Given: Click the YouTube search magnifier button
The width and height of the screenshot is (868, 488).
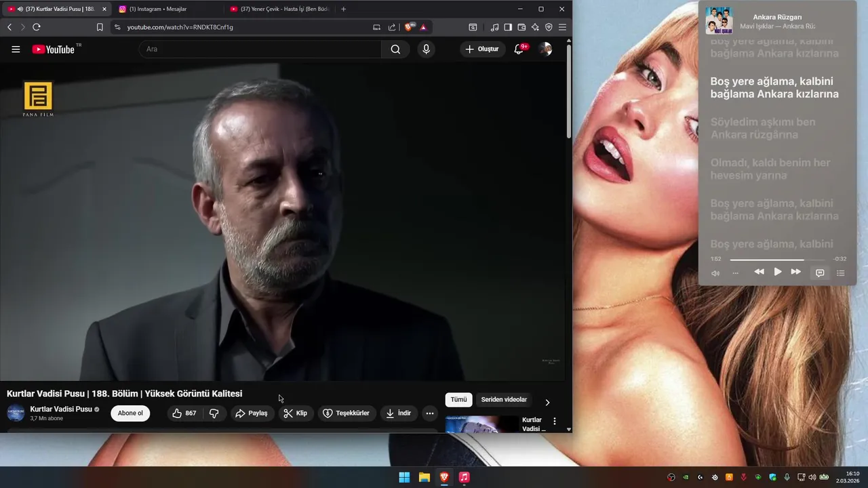Looking at the screenshot, I should pyautogui.click(x=395, y=49).
